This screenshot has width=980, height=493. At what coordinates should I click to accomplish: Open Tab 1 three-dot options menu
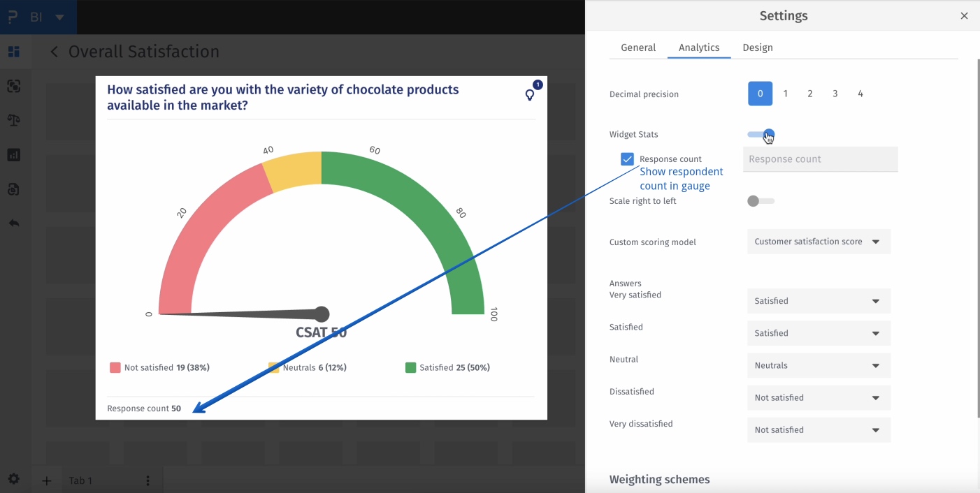point(147,481)
